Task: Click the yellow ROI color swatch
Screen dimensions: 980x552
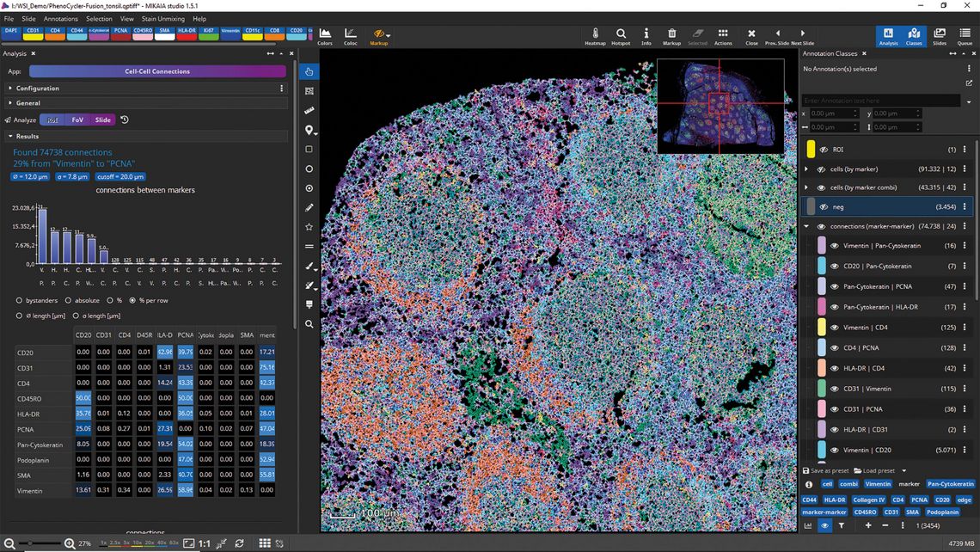Action: pos(811,150)
